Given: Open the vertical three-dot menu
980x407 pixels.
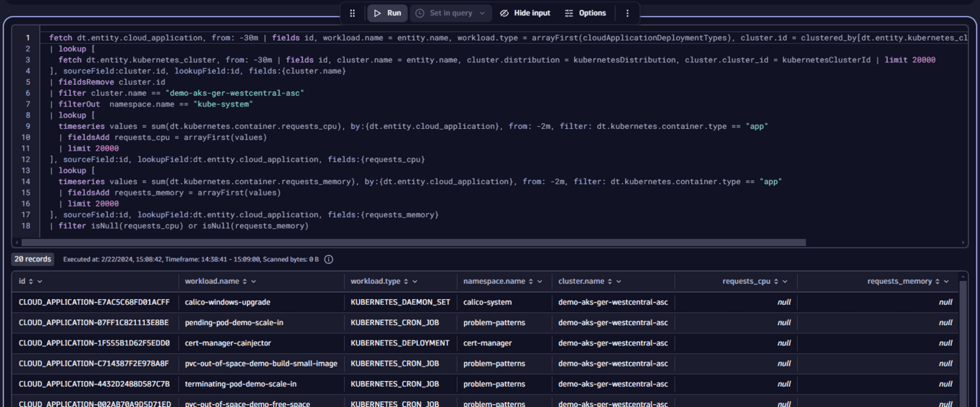Looking at the screenshot, I should pos(627,13).
